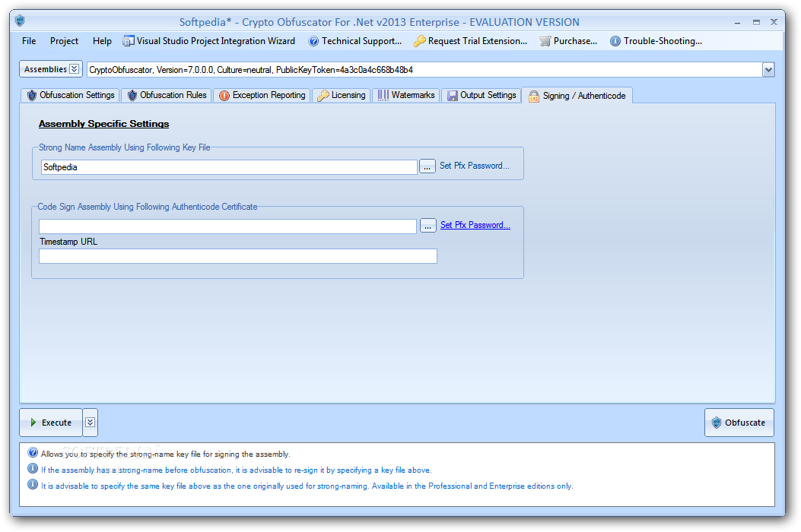Click the strong name key file field
Viewport: 801px width, 532px height.
229,167
